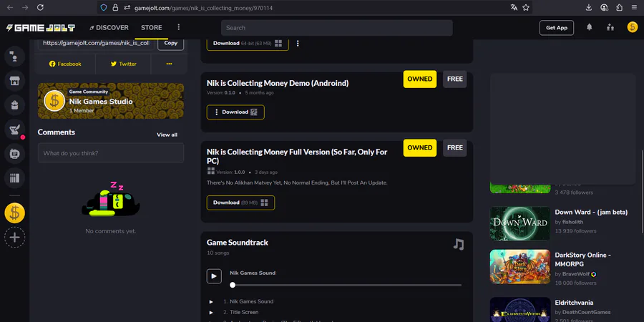Open the browser downloads icon
Screen dimensions: 644x322
pyautogui.click(x=589, y=7)
